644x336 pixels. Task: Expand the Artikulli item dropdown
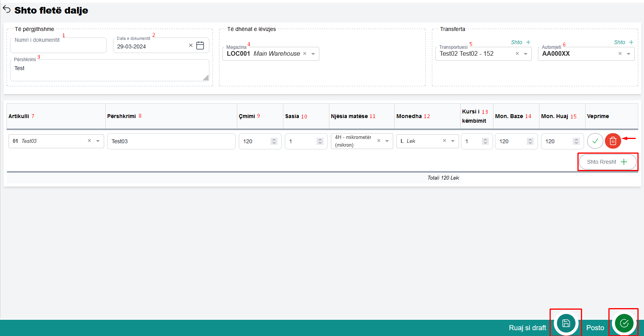tap(98, 141)
